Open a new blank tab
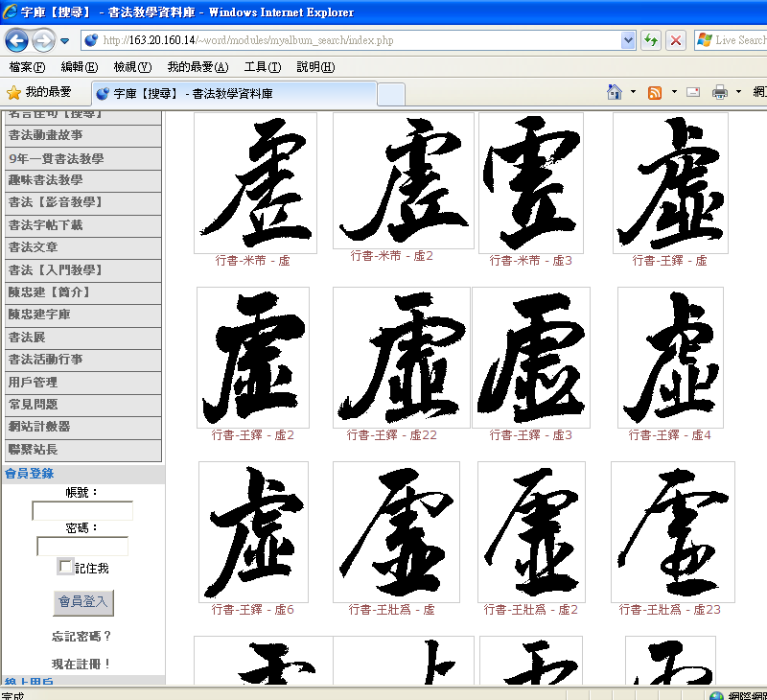Image resolution: width=767 pixels, height=700 pixels. (x=391, y=94)
